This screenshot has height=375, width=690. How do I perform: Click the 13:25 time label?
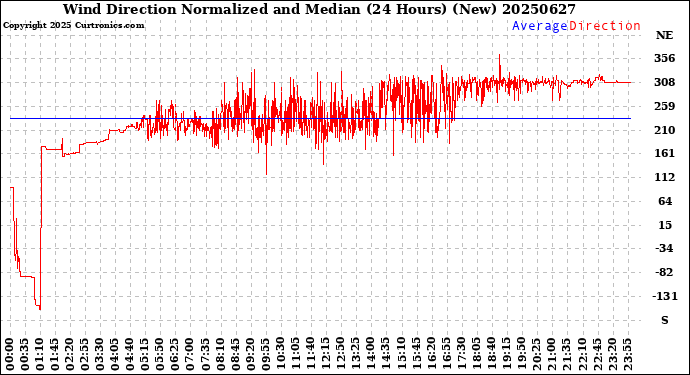pos(356,355)
